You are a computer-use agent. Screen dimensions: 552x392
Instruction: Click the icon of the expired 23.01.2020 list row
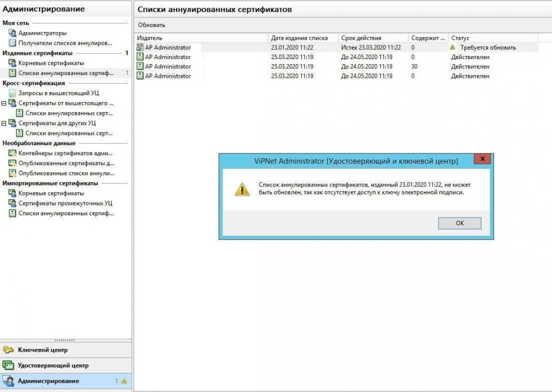pyautogui.click(x=140, y=47)
